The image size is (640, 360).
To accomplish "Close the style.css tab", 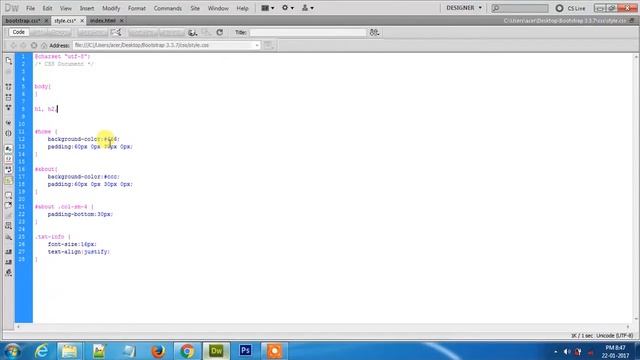I will click(x=82, y=20).
